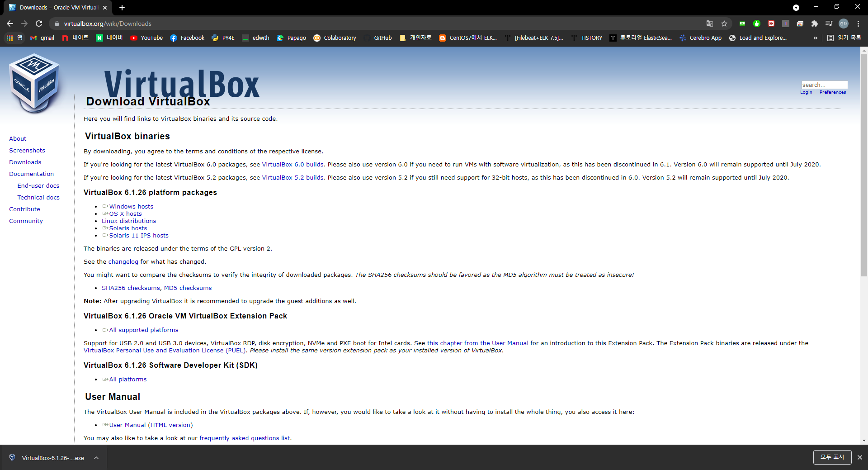The width and height of the screenshot is (868, 470).
Task: Reload the current page
Action: tap(39, 24)
